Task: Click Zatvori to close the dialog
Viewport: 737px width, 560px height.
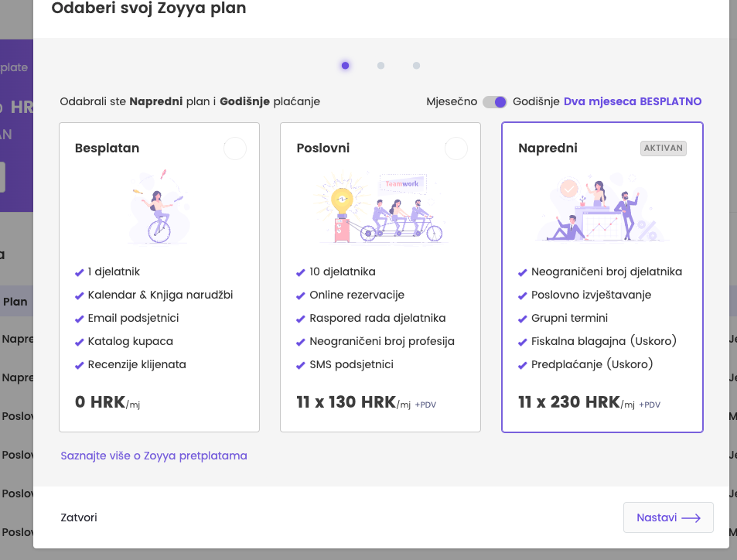Action: (x=79, y=517)
